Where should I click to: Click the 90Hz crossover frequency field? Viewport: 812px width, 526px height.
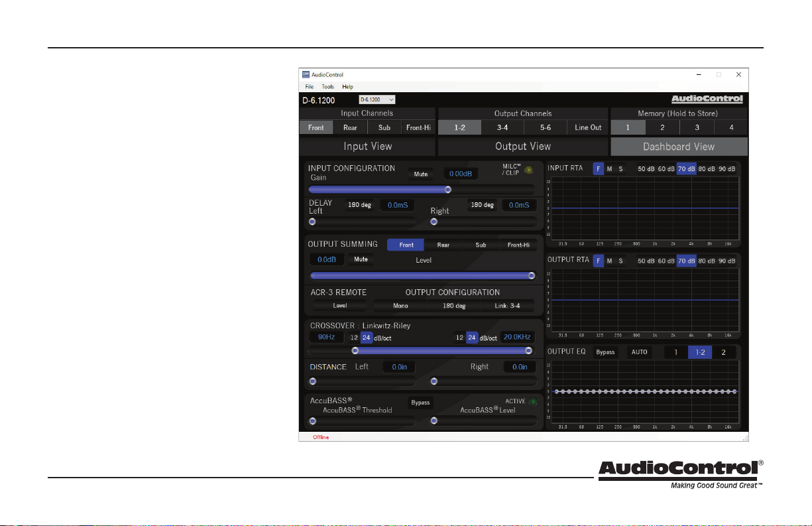326,337
